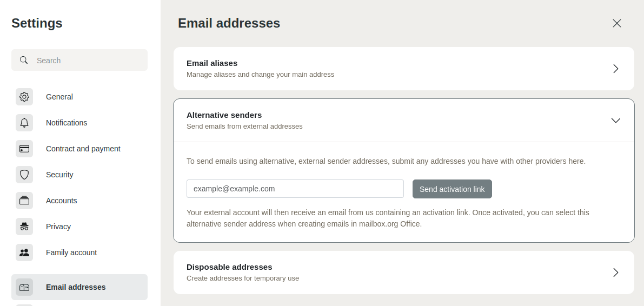Viewport: 644px width, 306px height.
Task: Click the Contract and payment card icon
Action: coord(24,149)
